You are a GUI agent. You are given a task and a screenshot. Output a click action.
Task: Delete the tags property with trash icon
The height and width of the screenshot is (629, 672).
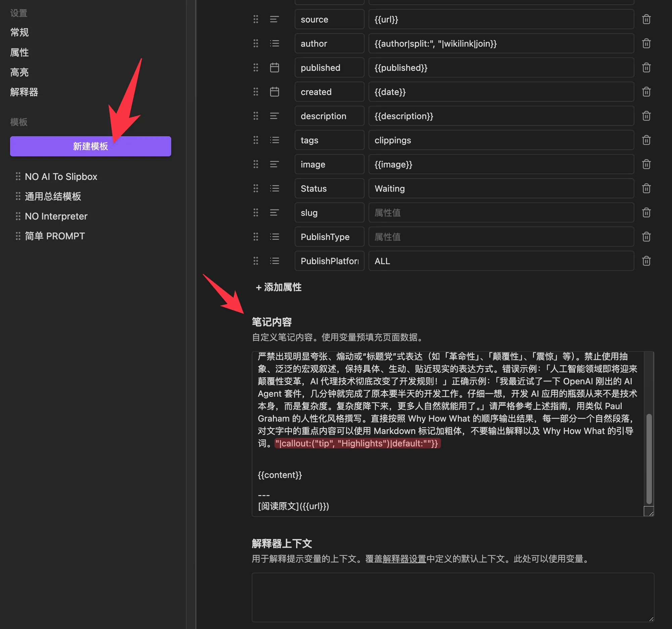pos(646,140)
